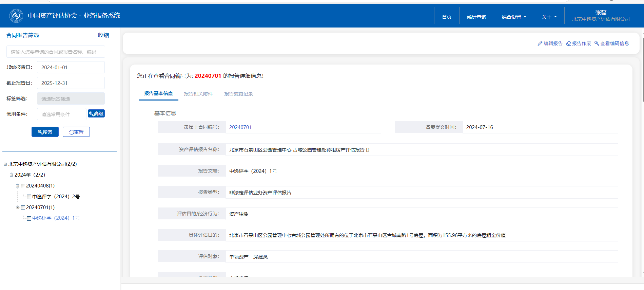The height and width of the screenshot is (290, 644).
Task: Switch to the 报告相关附件 tab
Action: [198, 94]
